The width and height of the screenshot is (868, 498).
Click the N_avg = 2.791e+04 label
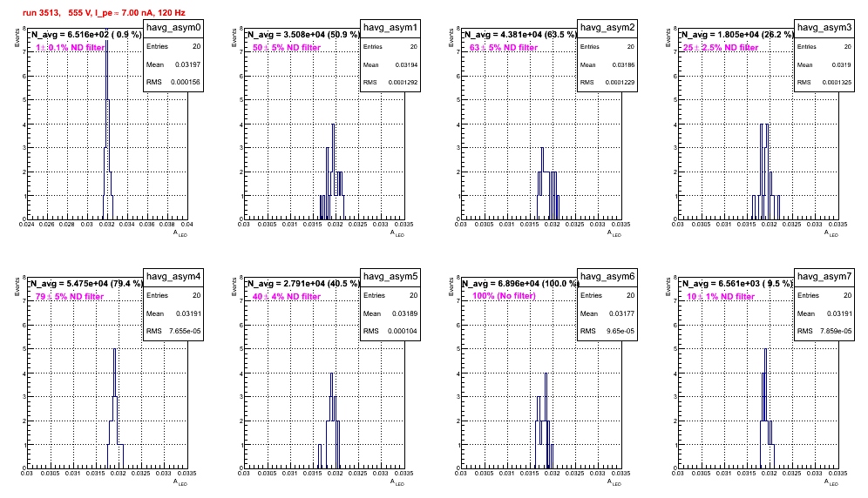click(x=303, y=283)
